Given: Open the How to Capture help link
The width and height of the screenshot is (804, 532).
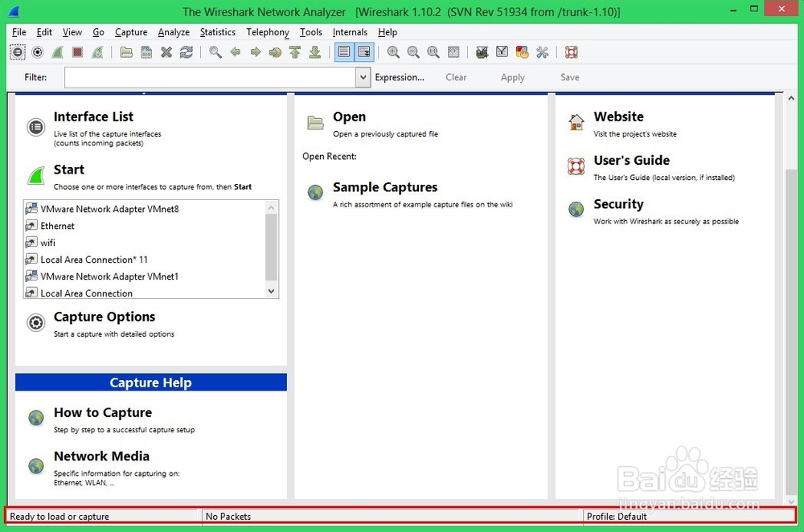Looking at the screenshot, I should (x=103, y=413).
